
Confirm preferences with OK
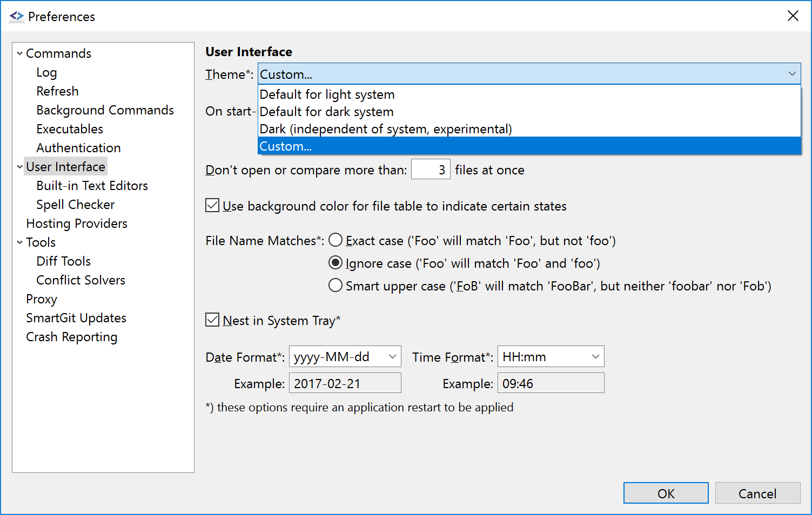click(666, 493)
